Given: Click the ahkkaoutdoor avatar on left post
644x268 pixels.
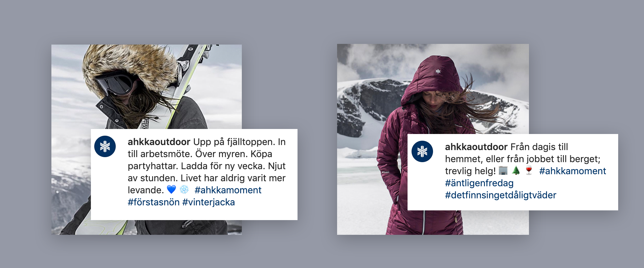Looking at the screenshot, I should point(105,146).
